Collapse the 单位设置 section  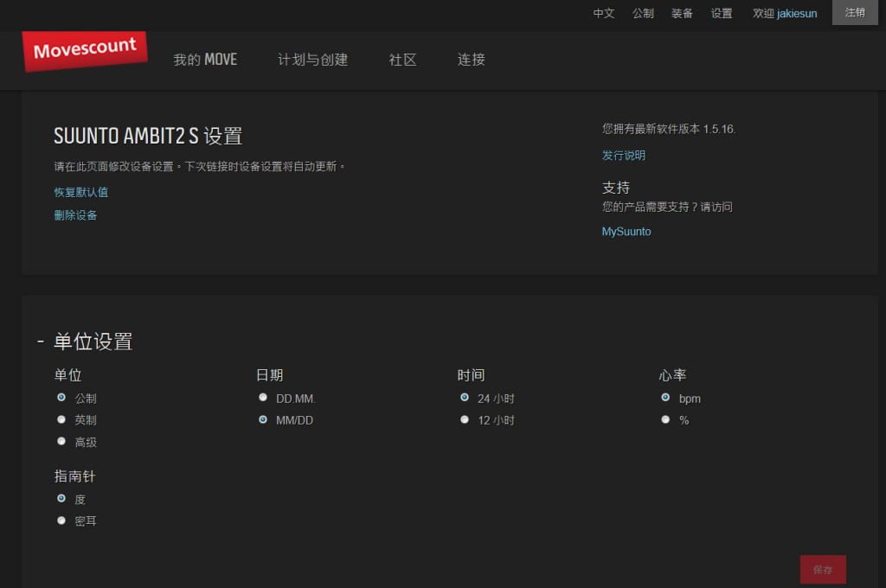41,342
